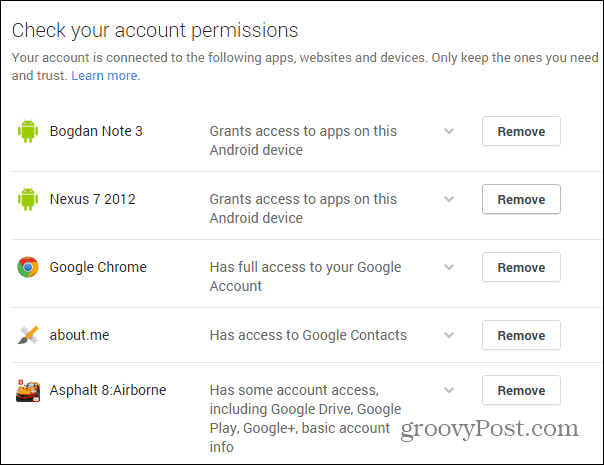The image size is (604, 465).
Task: Click the 'Check your account permissions' heading
Action: (155, 30)
